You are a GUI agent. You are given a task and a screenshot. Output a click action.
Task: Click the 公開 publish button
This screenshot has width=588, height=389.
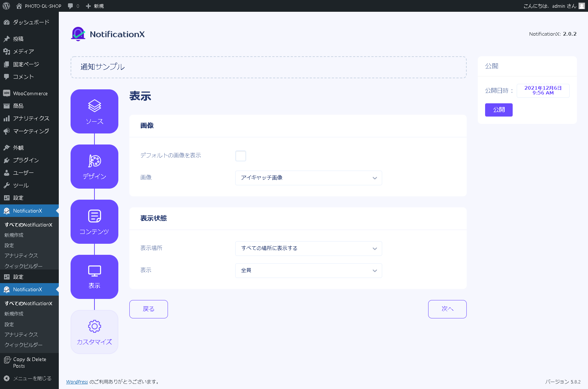(499, 110)
